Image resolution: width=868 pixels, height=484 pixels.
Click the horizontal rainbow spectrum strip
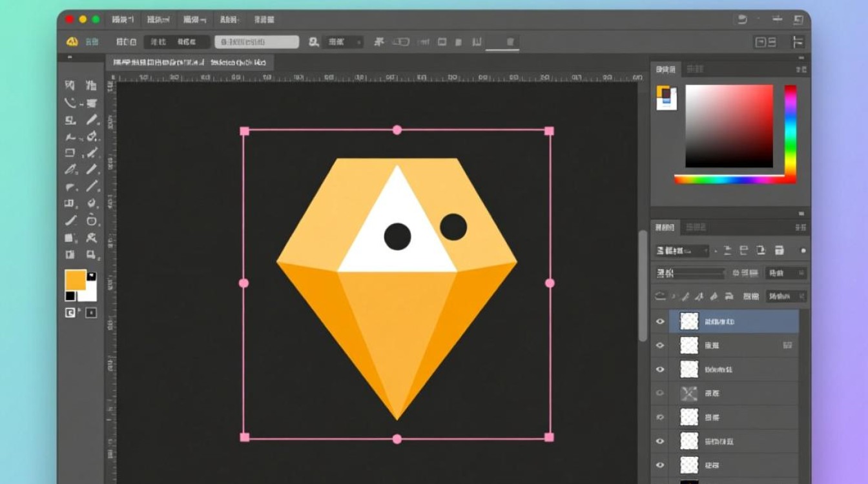(735, 179)
